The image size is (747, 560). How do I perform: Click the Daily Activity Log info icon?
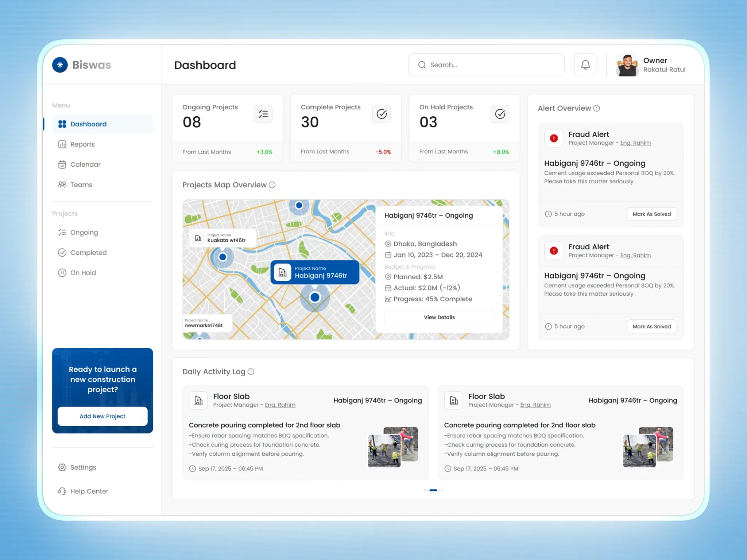(x=251, y=372)
